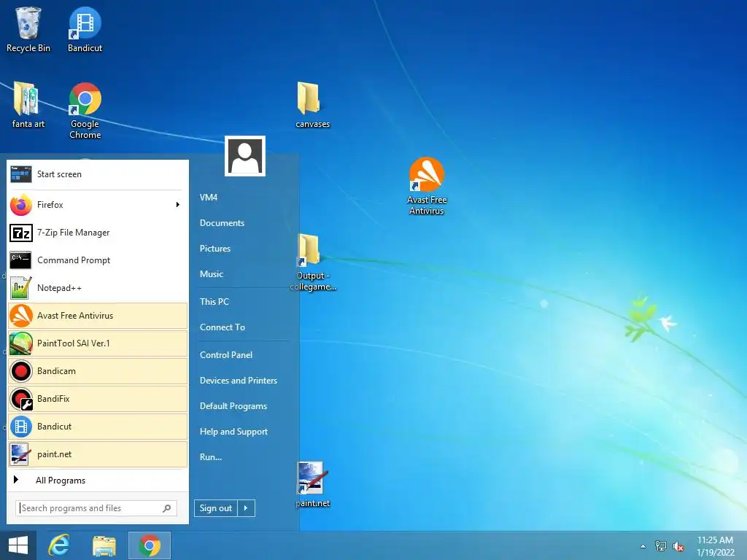The width and height of the screenshot is (747, 560).
Task: Open Help and Support
Action: (x=234, y=432)
